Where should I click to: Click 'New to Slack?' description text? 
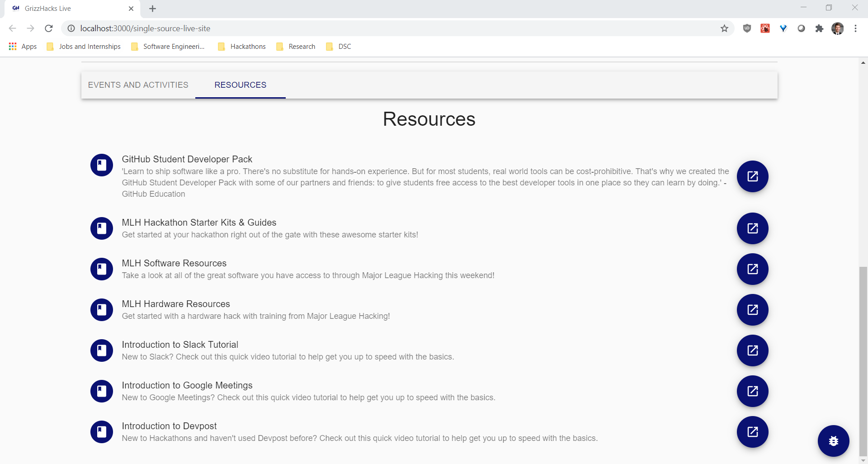coord(288,357)
